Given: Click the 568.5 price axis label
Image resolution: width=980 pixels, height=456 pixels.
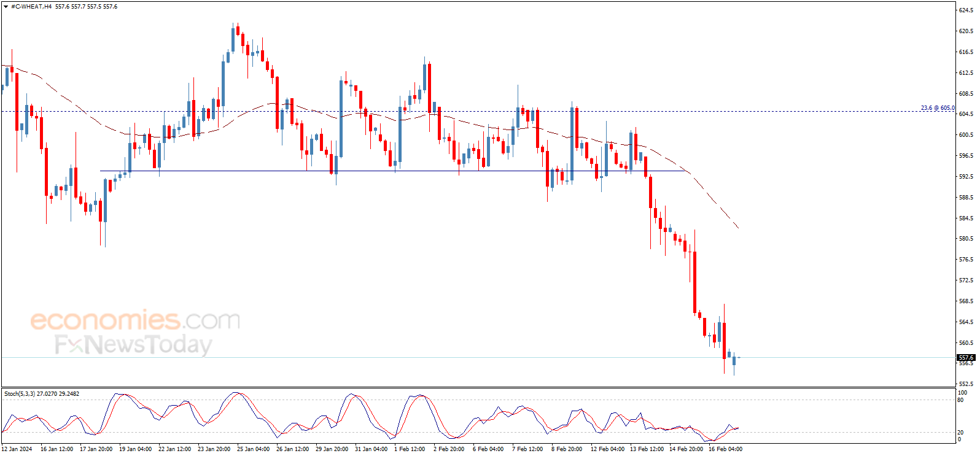Looking at the screenshot, I should (966, 301).
